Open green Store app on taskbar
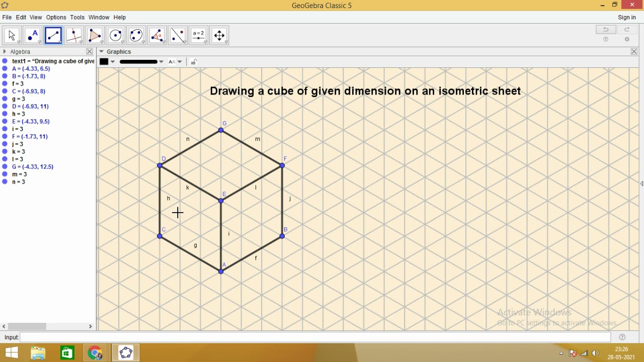 pyautogui.click(x=67, y=353)
